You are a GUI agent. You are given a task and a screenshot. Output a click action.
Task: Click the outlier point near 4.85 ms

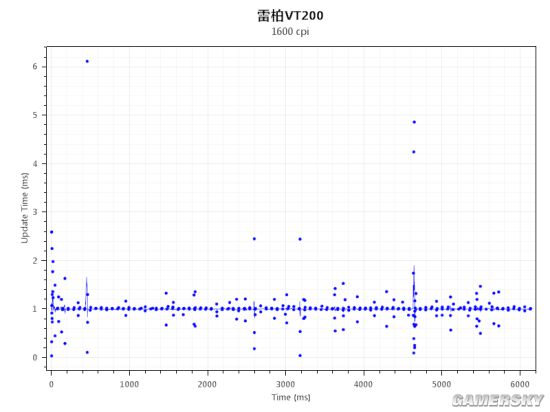[414, 122]
